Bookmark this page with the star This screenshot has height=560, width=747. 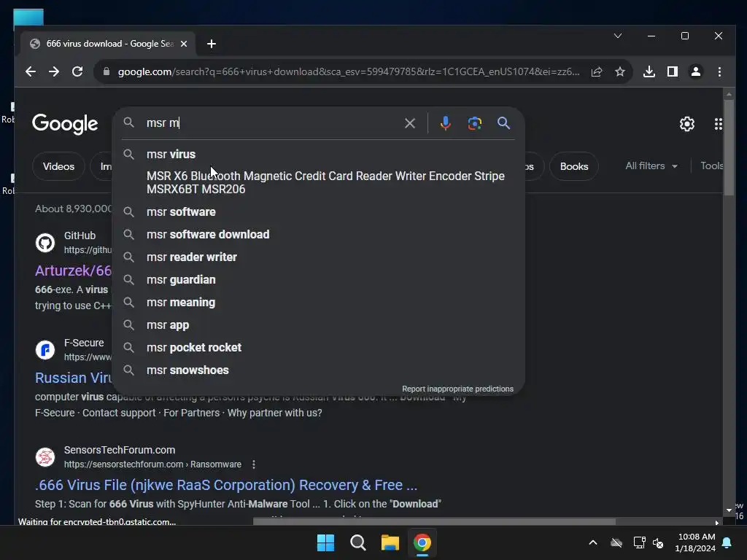click(x=620, y=72)
